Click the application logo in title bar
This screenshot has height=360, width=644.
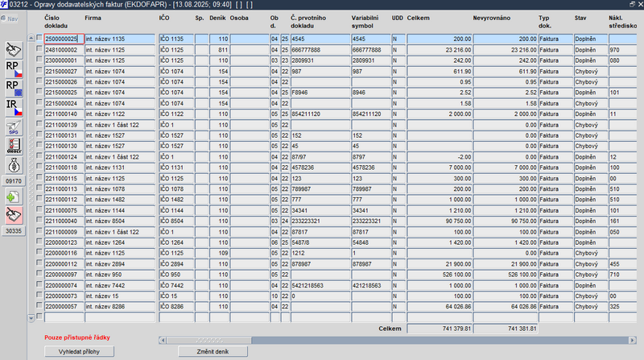[4, 4]
